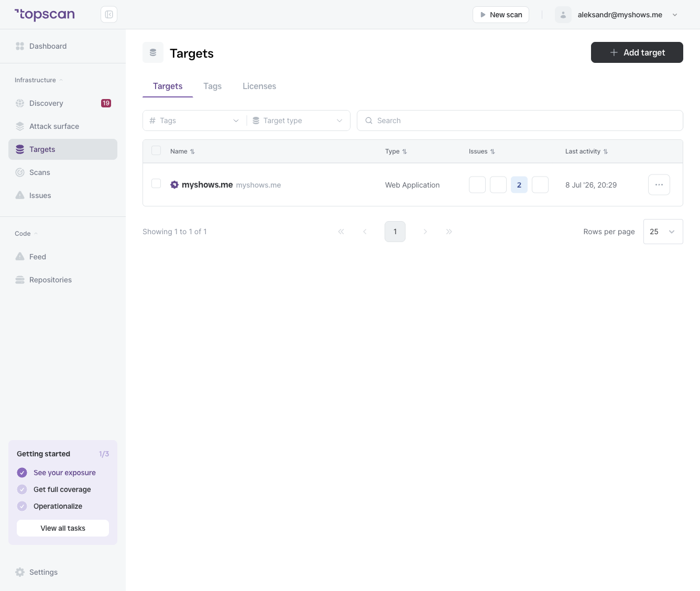Open the user account menu chevron
This screenshot has height=591, width=700.
(675, 15)
